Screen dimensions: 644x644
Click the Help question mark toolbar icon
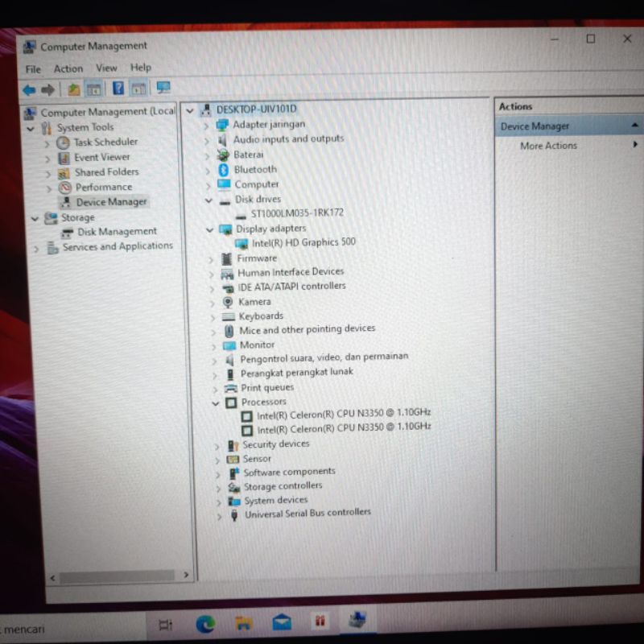point(118,89)
